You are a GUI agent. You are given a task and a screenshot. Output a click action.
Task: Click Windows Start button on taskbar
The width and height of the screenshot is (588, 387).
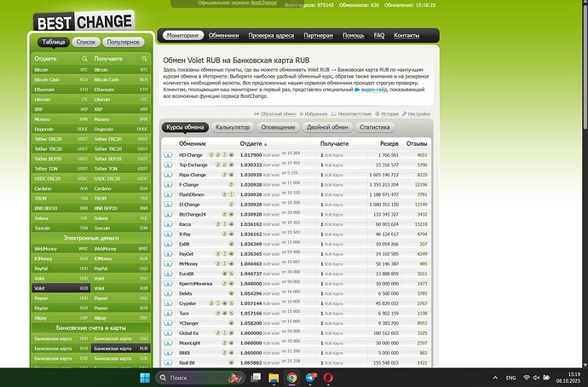point(141,377)
